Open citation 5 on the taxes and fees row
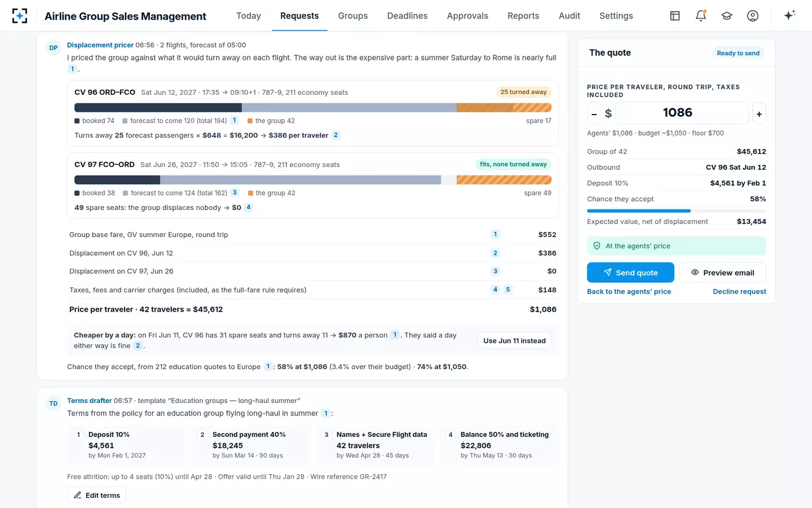812x508 pixels. tap(508, 290)
